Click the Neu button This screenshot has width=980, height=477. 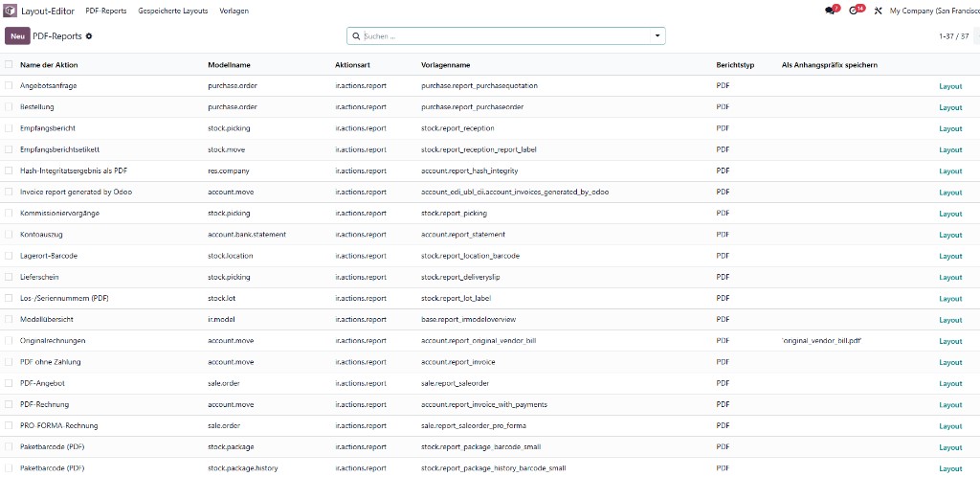17,36
